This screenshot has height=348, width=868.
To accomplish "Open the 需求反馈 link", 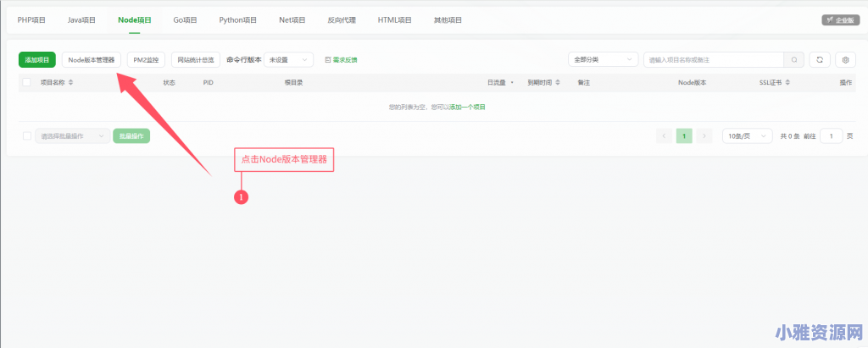I will [x=341, y=60].
